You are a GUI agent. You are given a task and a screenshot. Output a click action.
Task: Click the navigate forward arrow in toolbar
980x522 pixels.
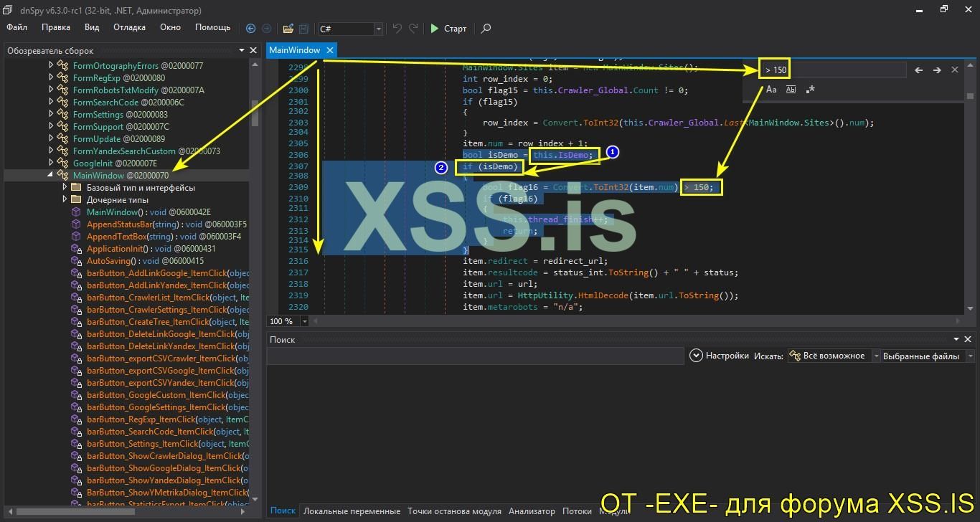[266, 29]
